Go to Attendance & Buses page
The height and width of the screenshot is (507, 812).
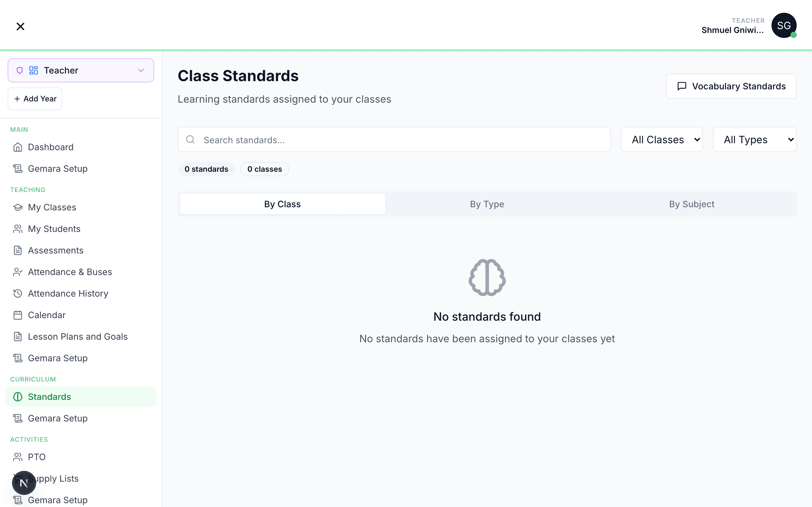click(70, 272)
